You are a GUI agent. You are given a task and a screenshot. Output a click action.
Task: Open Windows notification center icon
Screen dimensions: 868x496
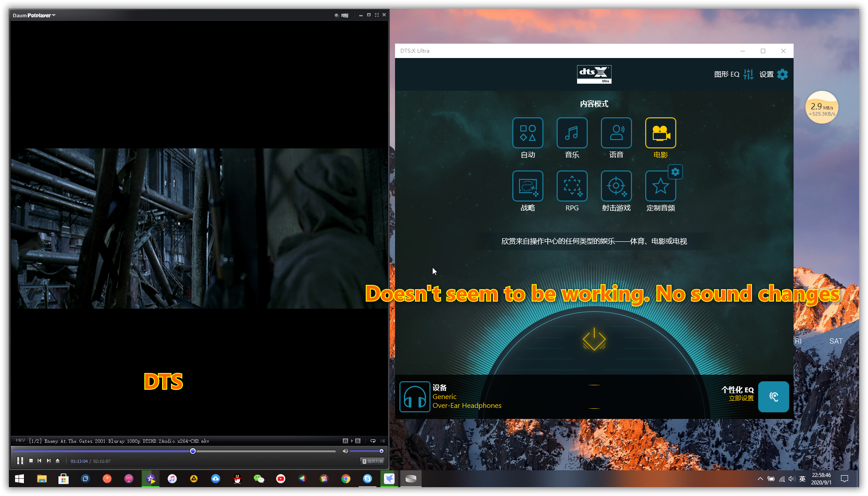tap(845, 479)
